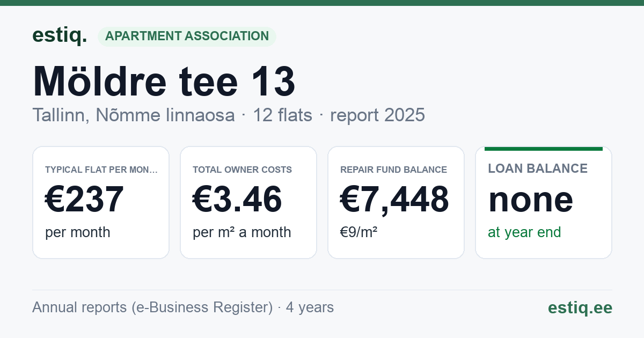Image resolution: width=644 pixels, height=338 pixels.
Task: Click the 'none' loan value
Action: [x=531, y=200]
